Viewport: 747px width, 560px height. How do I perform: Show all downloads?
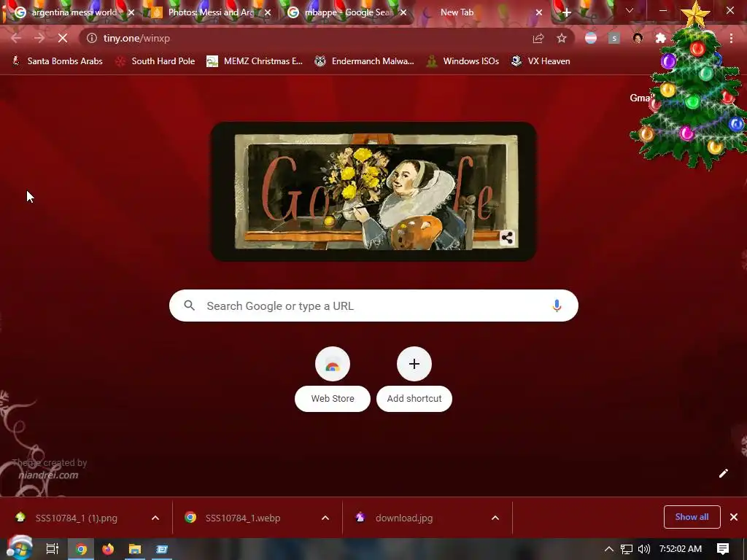click(x=692, y=517)
